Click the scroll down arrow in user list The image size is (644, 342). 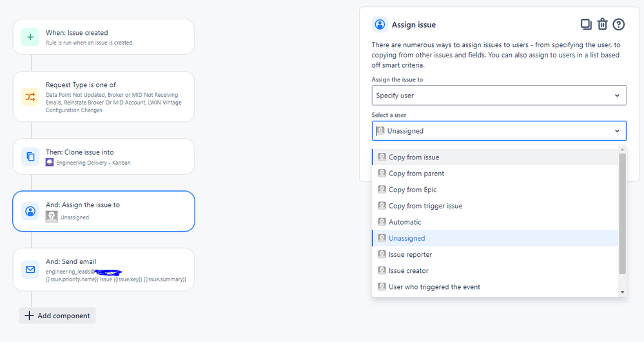tap(622, 292)
